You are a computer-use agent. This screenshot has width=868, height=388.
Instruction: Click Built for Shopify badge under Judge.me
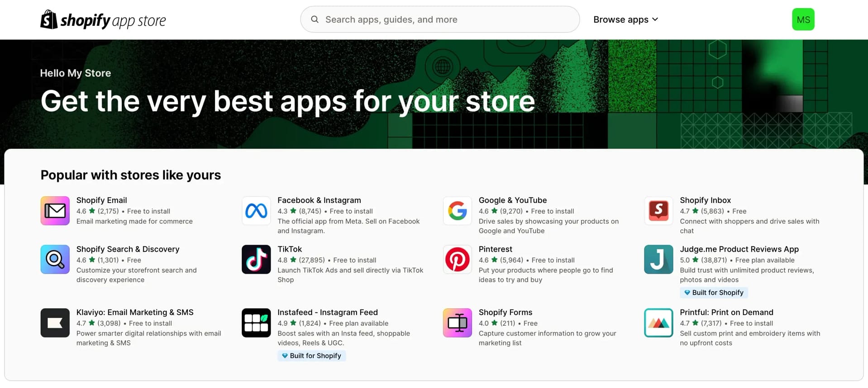click(714, 293)
